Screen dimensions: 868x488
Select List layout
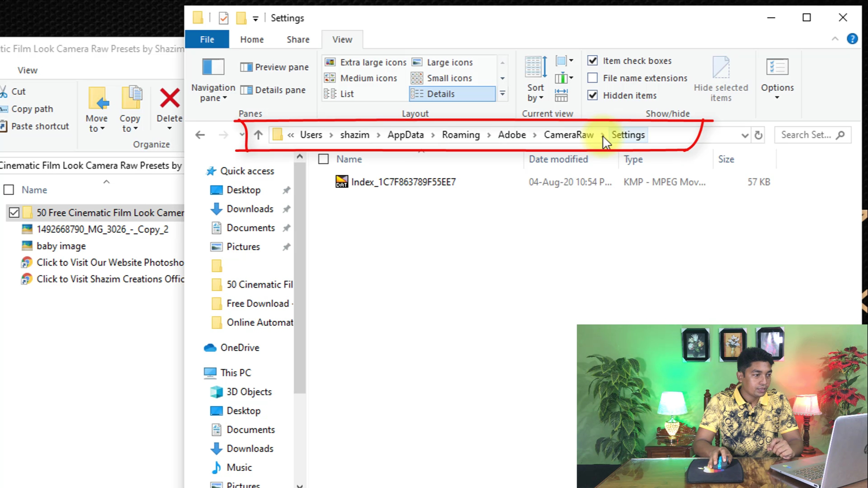click(339, 94)
